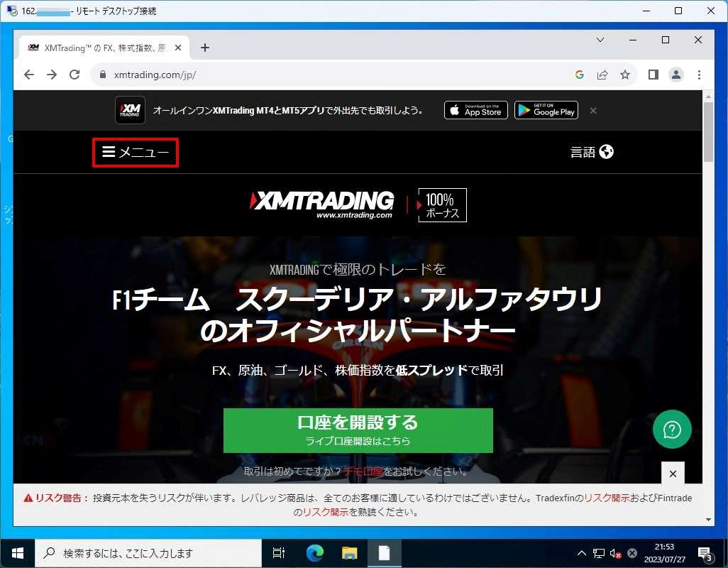Image resolution: width=728 pixels, height=568 pixels.
Task: Toggle the browser side panel
Action: pos(653,75)
